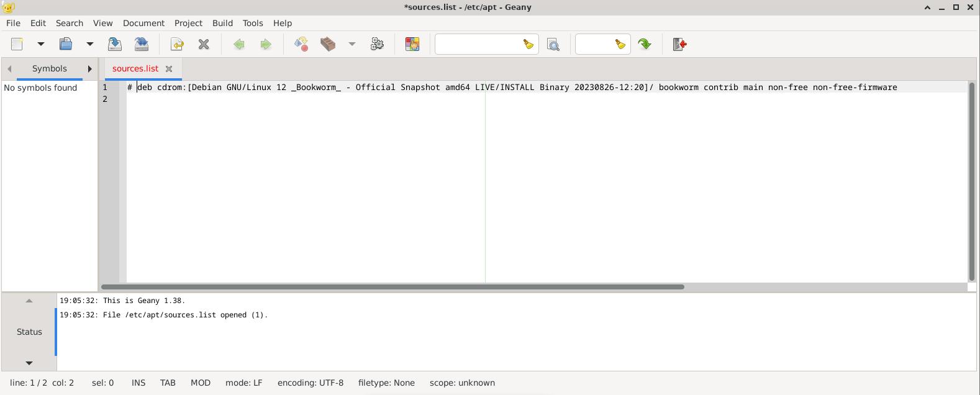Screen dimensions: 980x395
Task: Expand the recent files dropdown arrow
Action: coord(89,44)
